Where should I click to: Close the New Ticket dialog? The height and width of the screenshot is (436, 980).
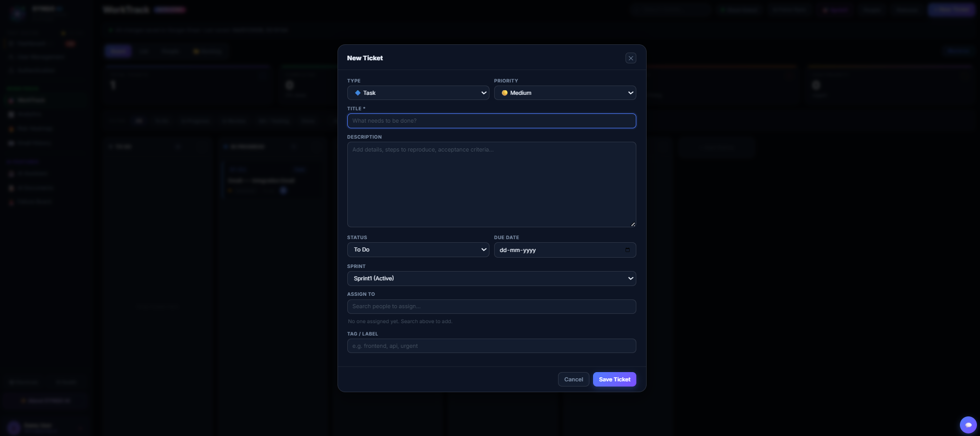pyautogui.click(x=631, y=58)
